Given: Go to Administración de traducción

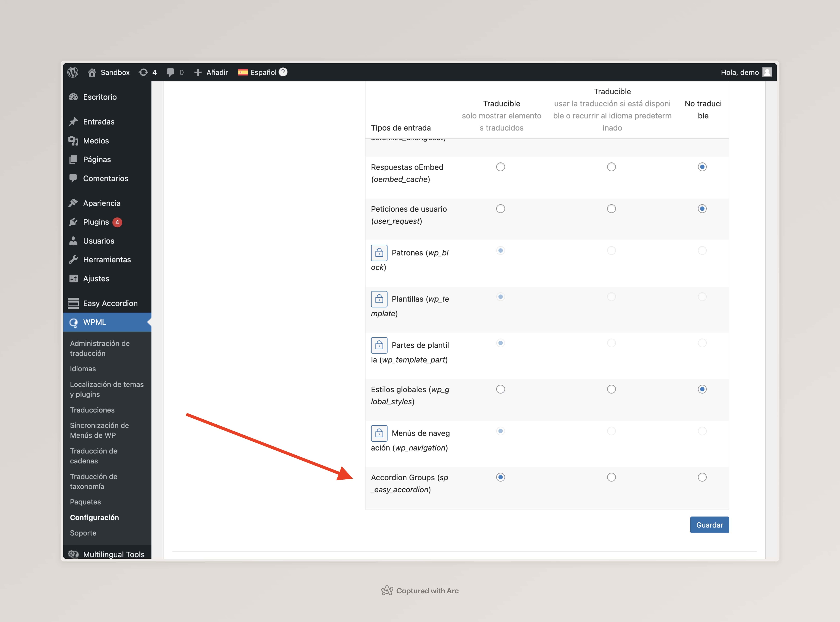Looking at the screenshot, I should [100, 348].
